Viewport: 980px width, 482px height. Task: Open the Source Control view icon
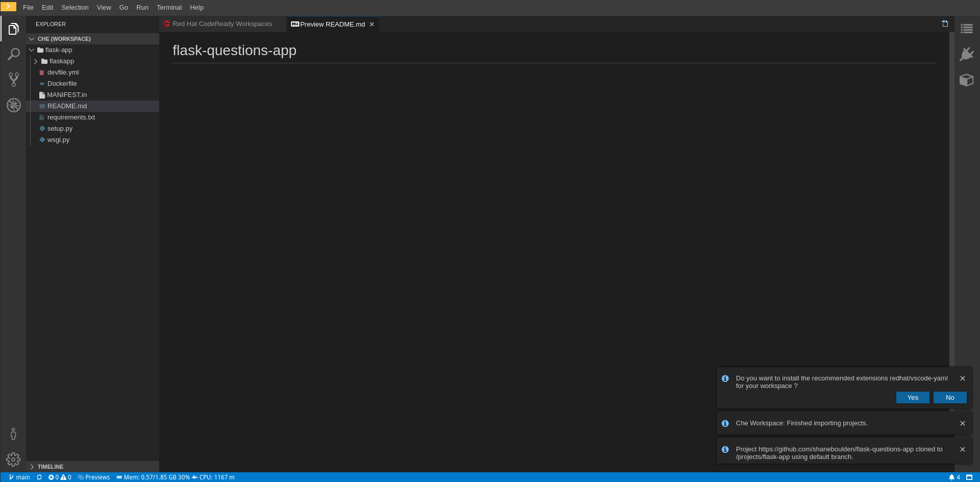coord(14,79)
